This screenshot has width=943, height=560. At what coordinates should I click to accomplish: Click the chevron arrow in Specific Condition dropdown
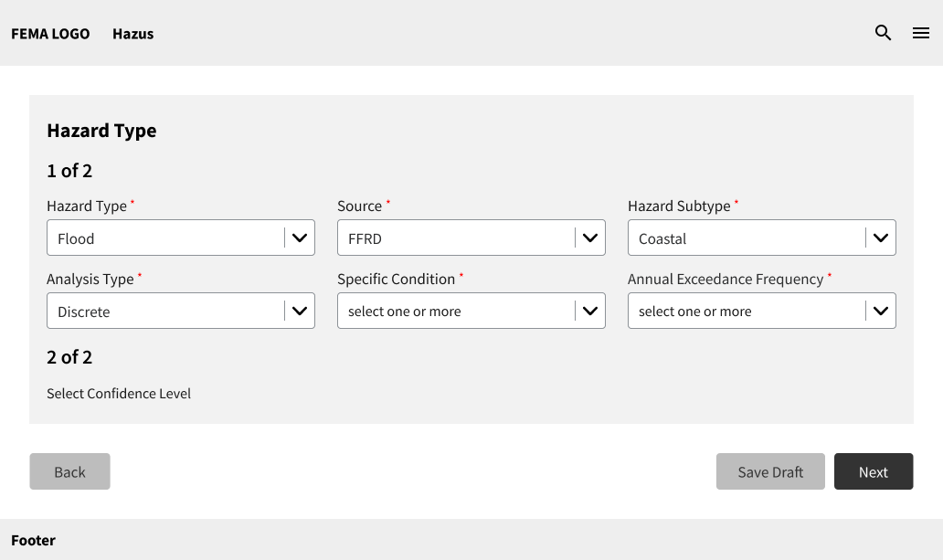pyautogui.click(x=590, y=311)
